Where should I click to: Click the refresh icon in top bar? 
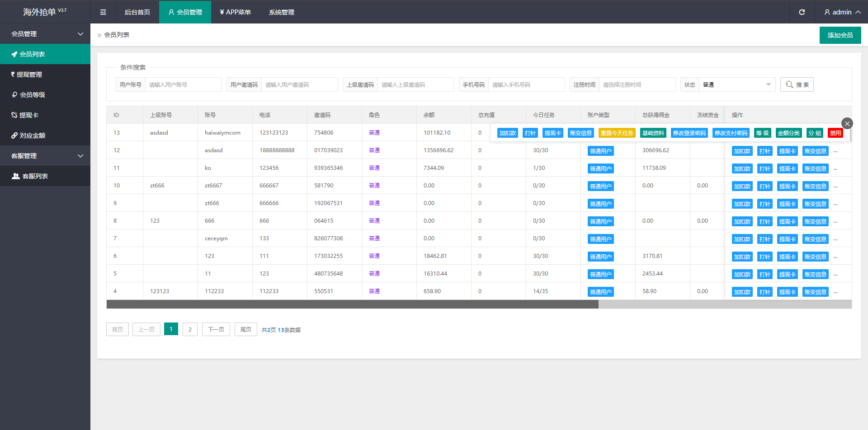802,12
